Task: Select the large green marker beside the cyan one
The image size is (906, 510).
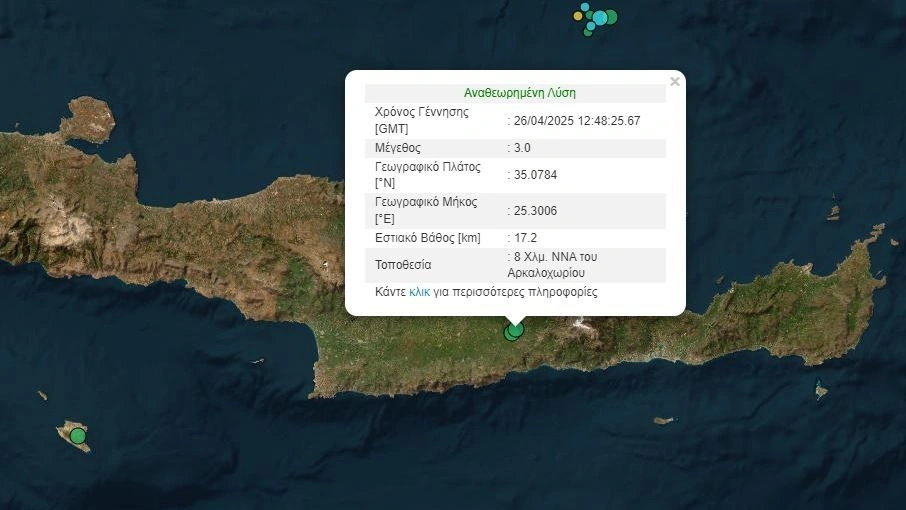Action: 613,17
